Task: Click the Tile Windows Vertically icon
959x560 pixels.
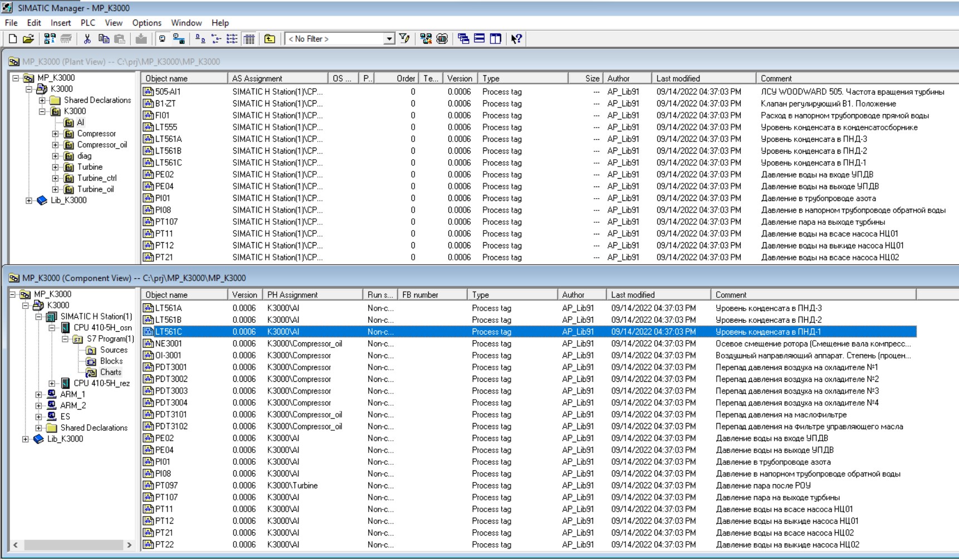Action: (495, 38)
